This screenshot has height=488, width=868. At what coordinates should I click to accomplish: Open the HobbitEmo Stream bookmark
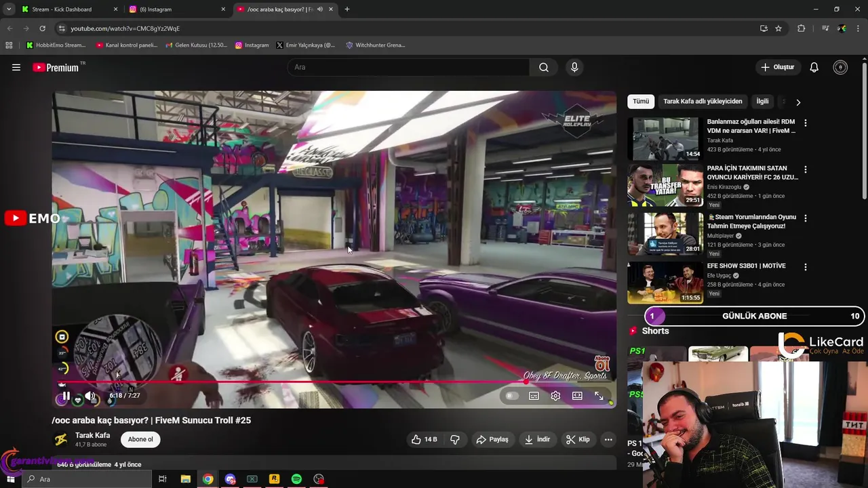[56, 45]
